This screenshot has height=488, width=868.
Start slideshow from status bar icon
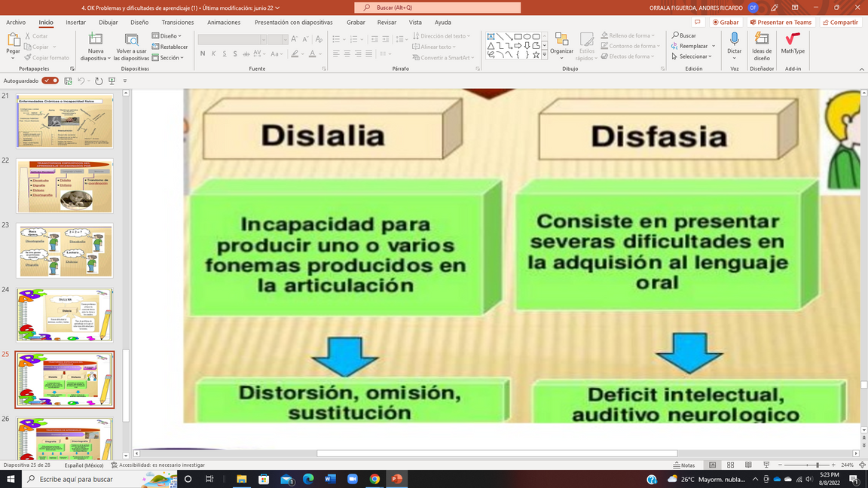tap(766, 465)
